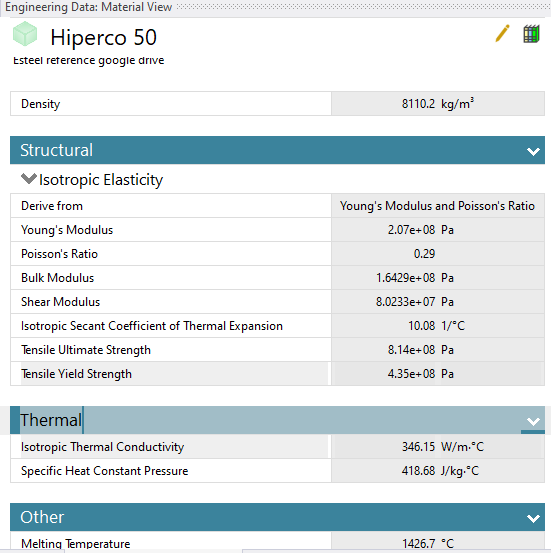551x553 pixels.
Task: Click the green Hiperco 50 material cube
Action: (x=25, y=34)
